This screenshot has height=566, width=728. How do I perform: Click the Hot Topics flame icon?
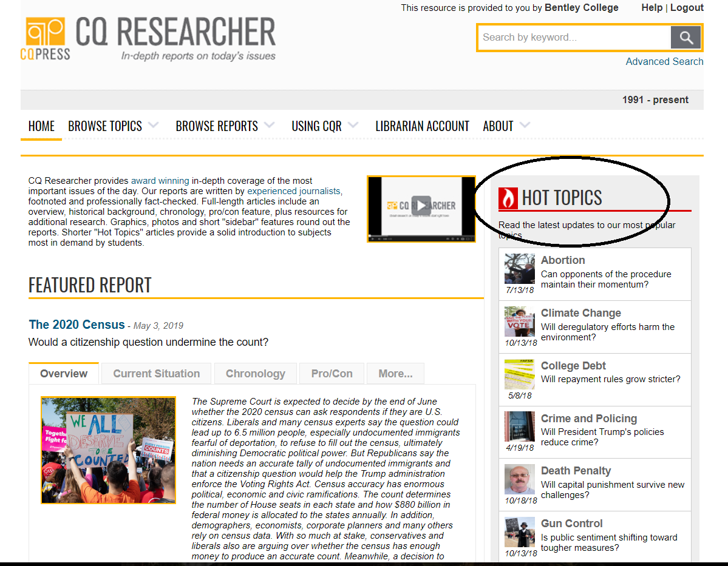coord(508,198)
